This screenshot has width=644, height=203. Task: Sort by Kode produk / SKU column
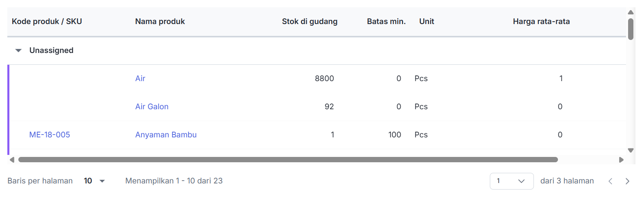[x=47, y=22]
